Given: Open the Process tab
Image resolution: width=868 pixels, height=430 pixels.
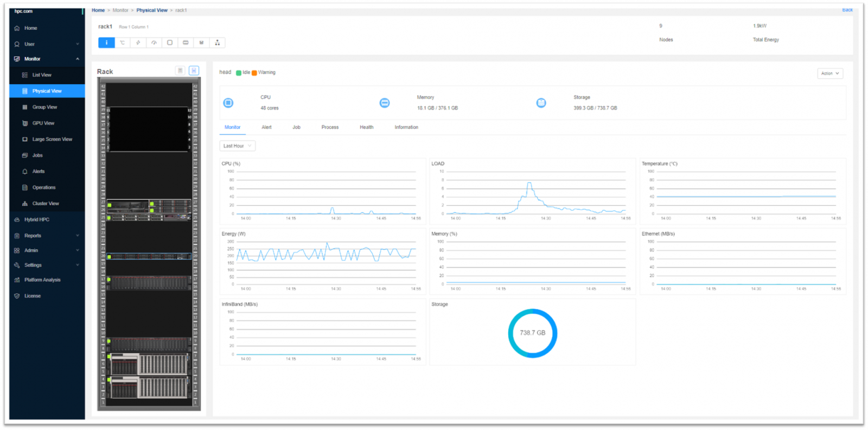Looking at the screenshot, I should click(x=330, y=128).
